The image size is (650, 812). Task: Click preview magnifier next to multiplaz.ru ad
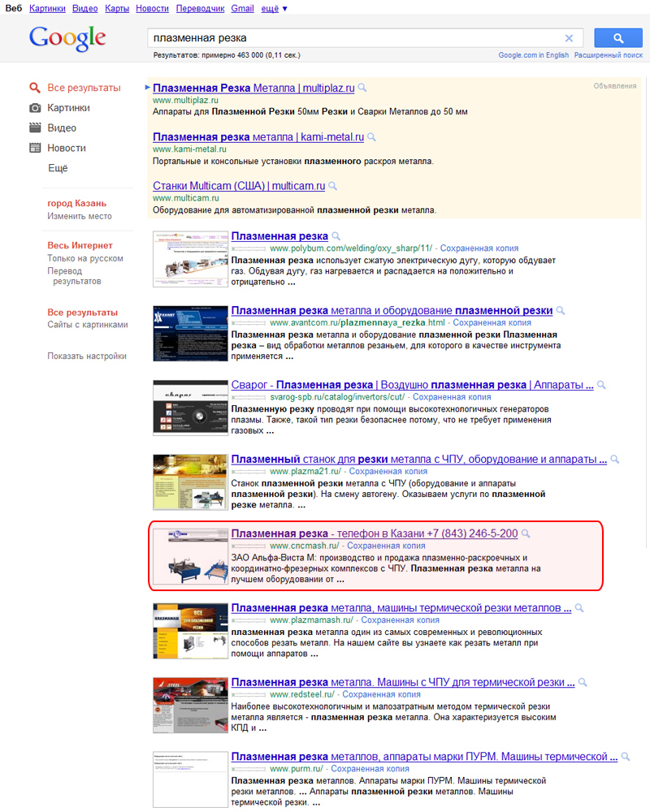tap(362, 88)
